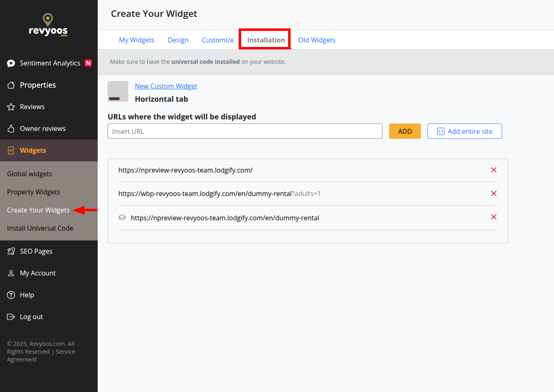Click the Horizontal tab widget type label
This screenshot has width=554, height=392.
click(162, 99)
